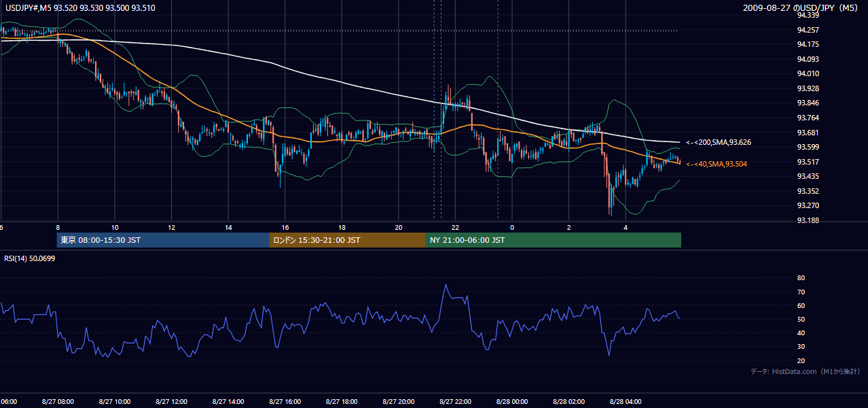The image size is (868, 408).
Task: Click hour tick 18 on price chart axis
Action: 342,227
